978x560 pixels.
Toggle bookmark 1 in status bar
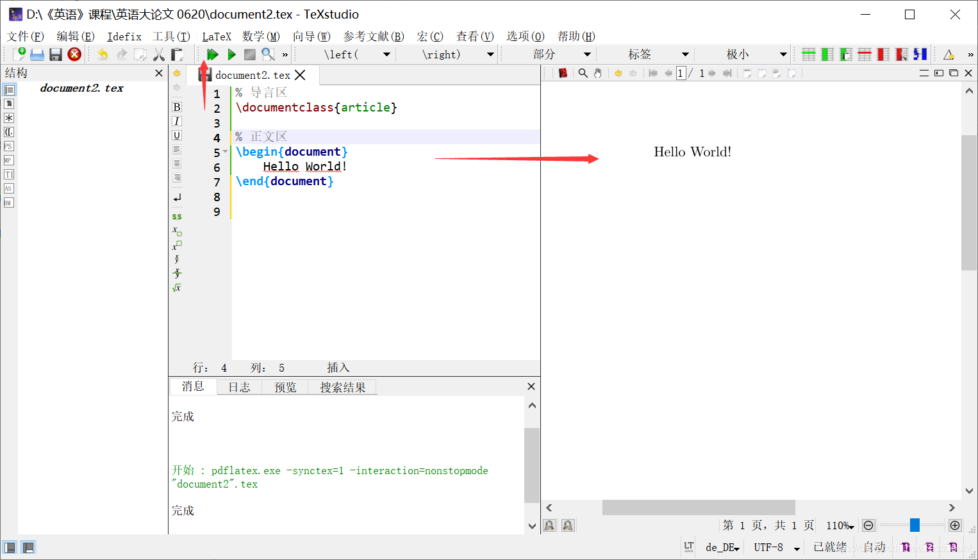[906, 547]
